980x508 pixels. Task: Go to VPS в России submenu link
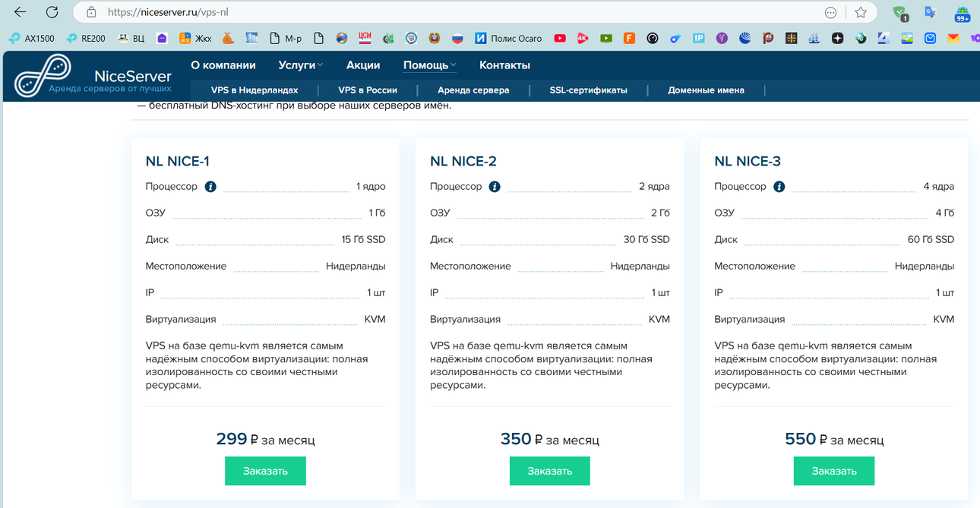[368, 90]
